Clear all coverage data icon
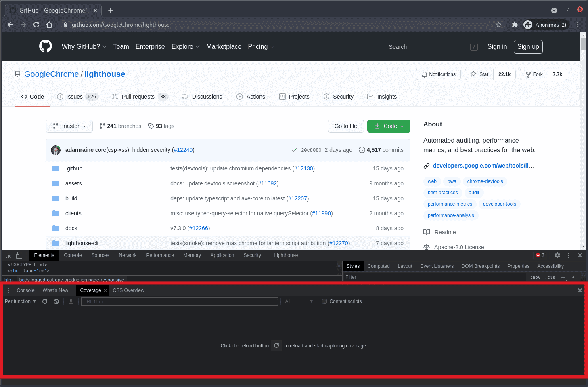Image resolution: width=588 pixels, height=387 pixels. pyautogui.click(x=56, y=301)
